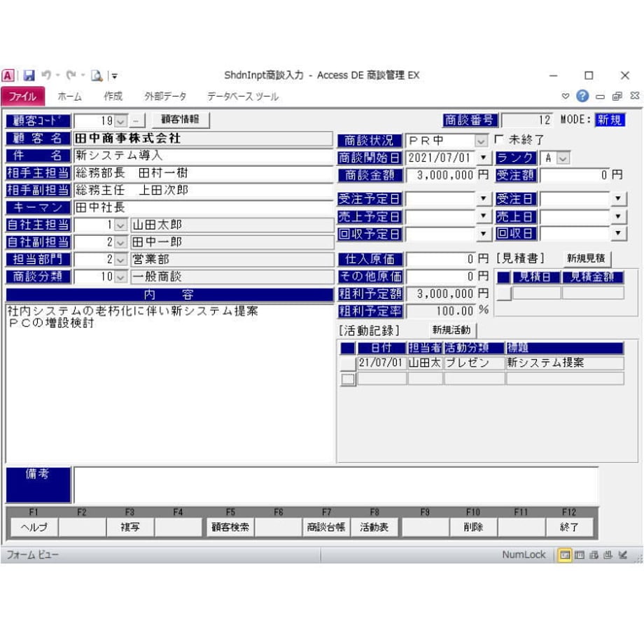Open the 外部データ ribbon tab

click(x=165, y=97)
